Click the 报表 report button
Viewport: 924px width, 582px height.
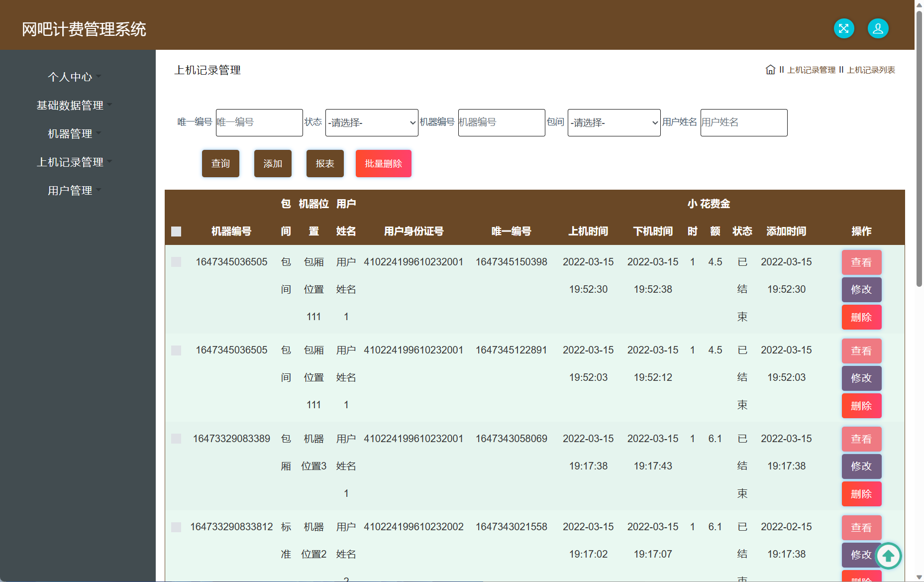coord(325,163)
